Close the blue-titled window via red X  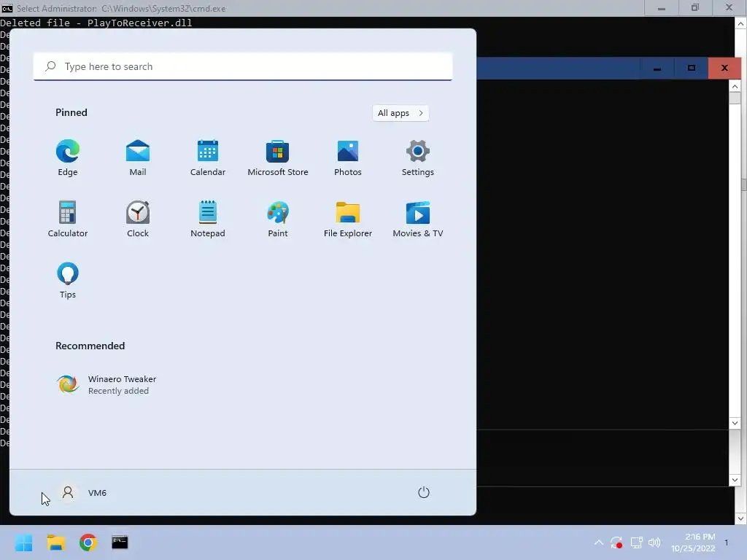pyautogui.click(x=724, y=68)
